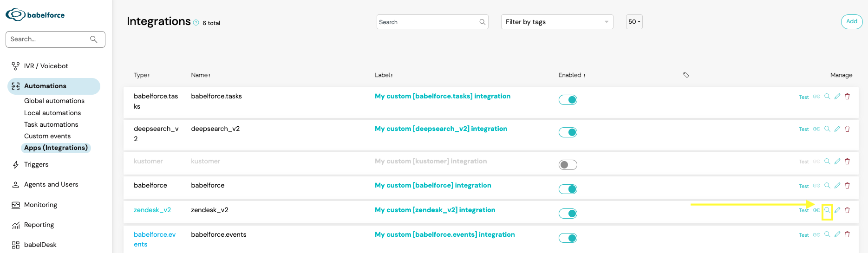Sort by the Label column header
Viewport: 868px width, 253px height.
point(384,75)
